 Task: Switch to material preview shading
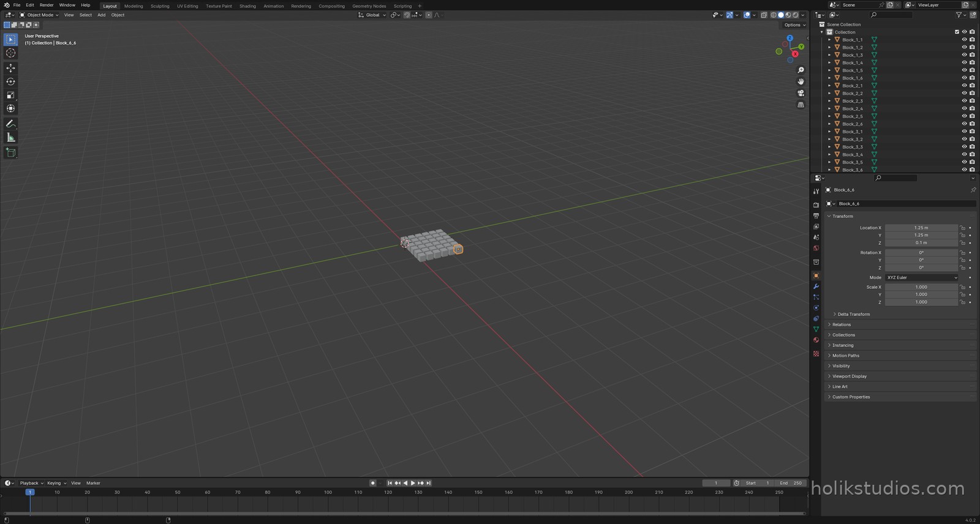(x=788, y=15)
